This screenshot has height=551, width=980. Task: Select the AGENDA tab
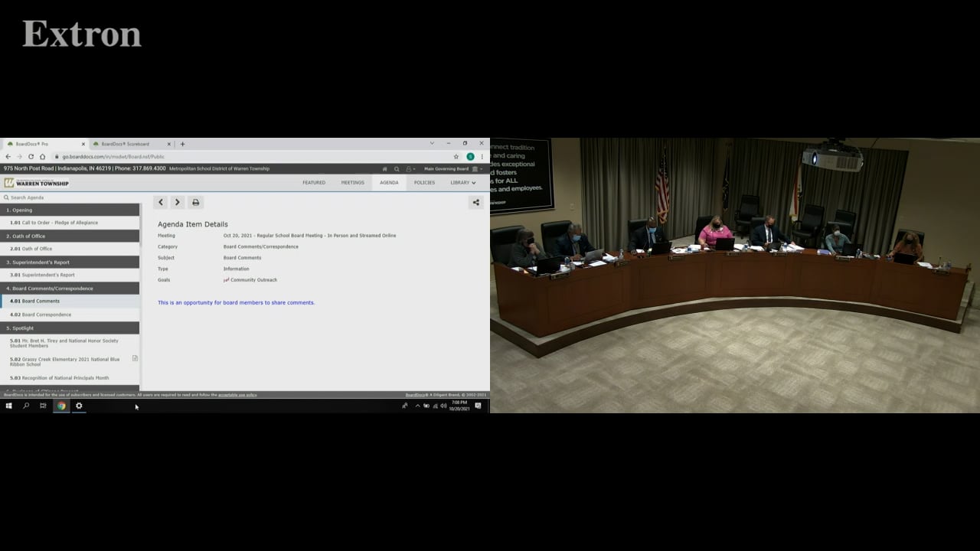point(389,183)
